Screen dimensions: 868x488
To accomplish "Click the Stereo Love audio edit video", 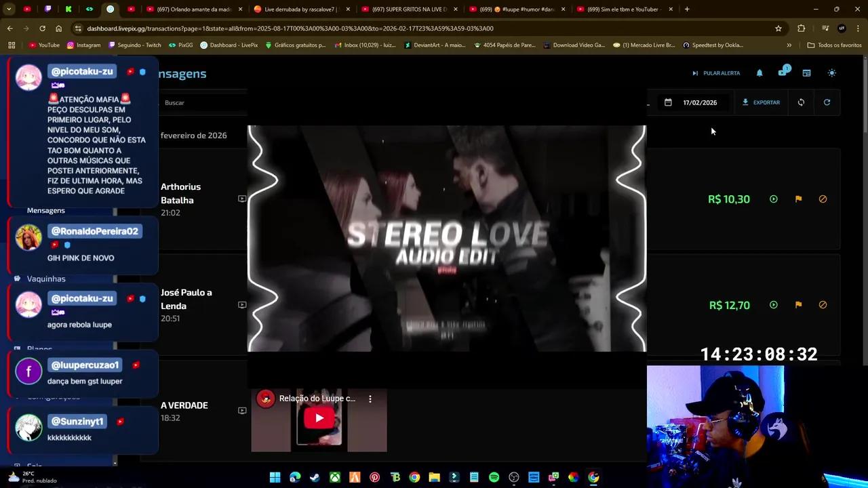I will (447, 239).
